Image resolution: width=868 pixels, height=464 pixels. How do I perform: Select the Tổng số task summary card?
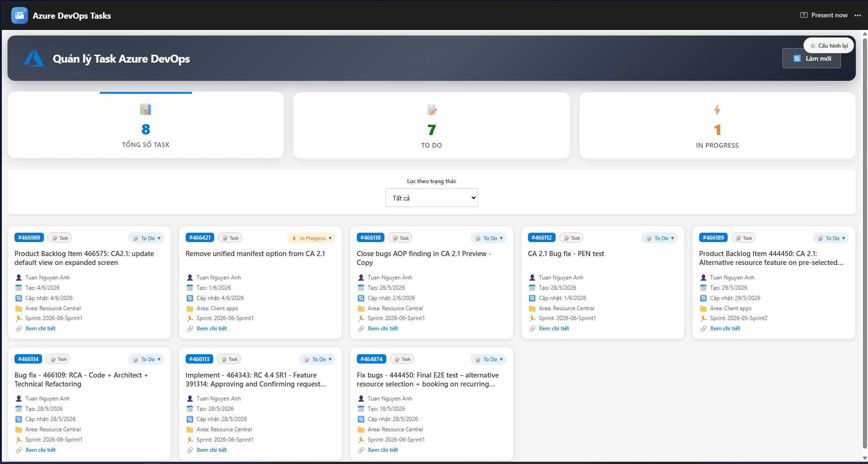coord(146,125)
